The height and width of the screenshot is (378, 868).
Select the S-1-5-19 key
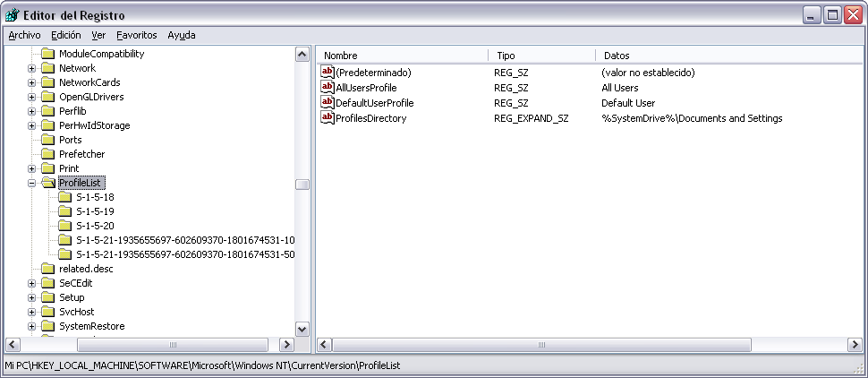tap(95, 211)
